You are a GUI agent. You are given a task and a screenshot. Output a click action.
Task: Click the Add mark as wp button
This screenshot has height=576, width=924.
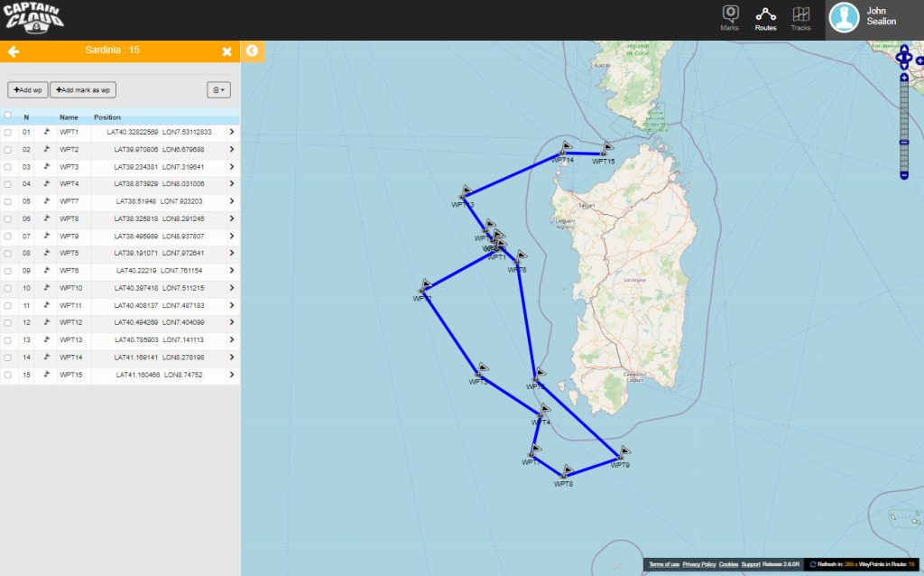[x=83, y=89]
